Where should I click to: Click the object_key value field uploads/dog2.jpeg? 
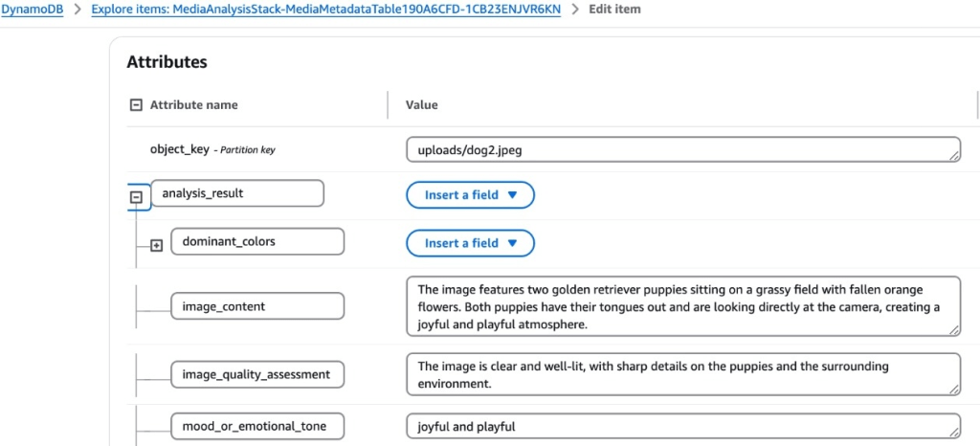[682, 150]
